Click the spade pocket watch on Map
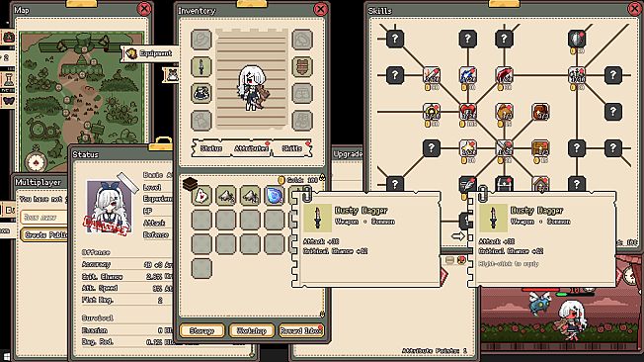The image size is (644, 362). point(36,162)
